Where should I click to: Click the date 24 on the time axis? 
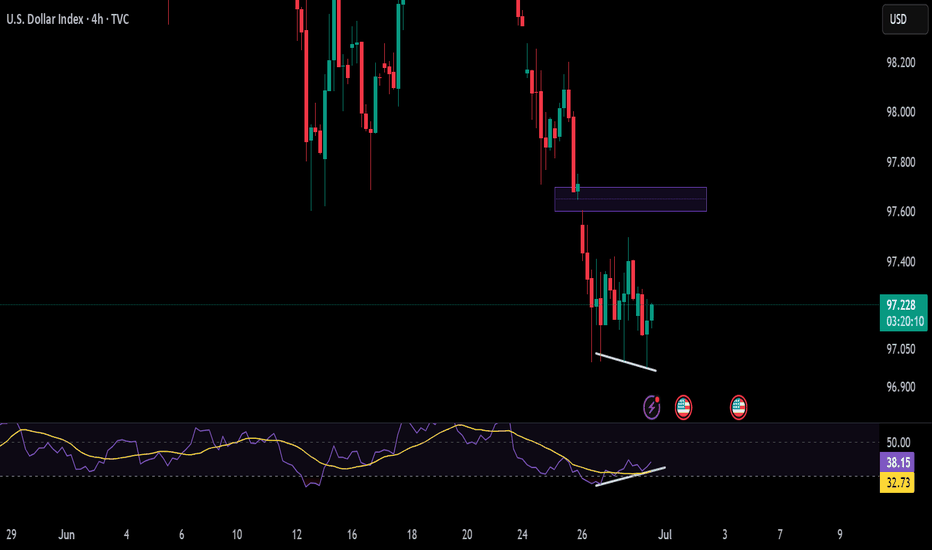tap(522, 535)
